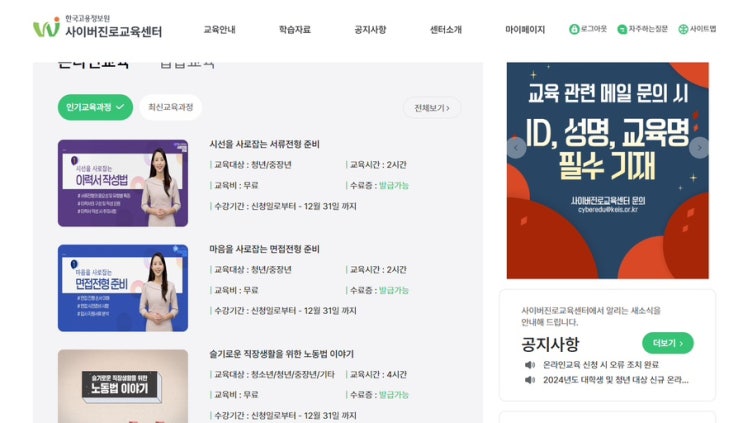Click the 면접전형 준비 course thumbnail
This screenshot has width=743, height=423.
(123, 288)
